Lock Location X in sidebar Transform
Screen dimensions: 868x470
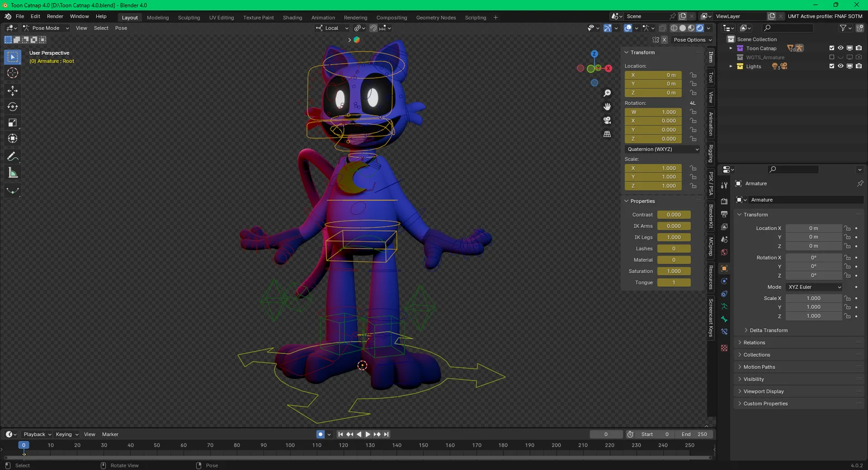(693, 75)
